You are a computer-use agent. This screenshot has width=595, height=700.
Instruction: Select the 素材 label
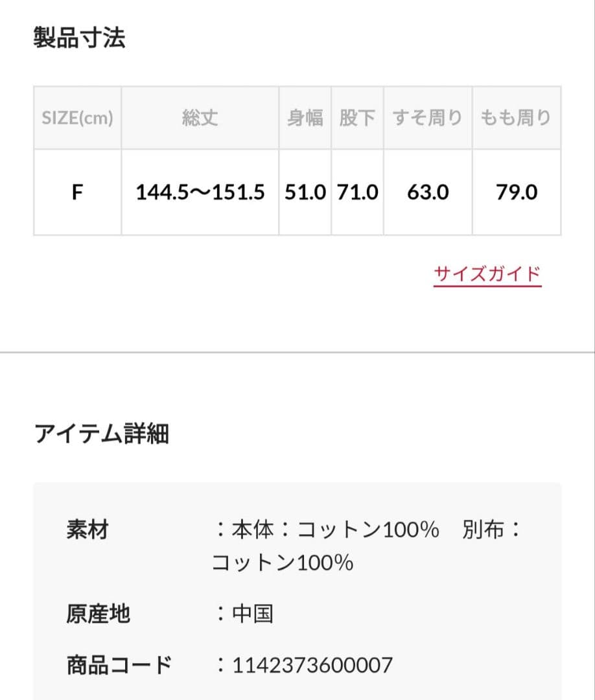pos(87,530)
